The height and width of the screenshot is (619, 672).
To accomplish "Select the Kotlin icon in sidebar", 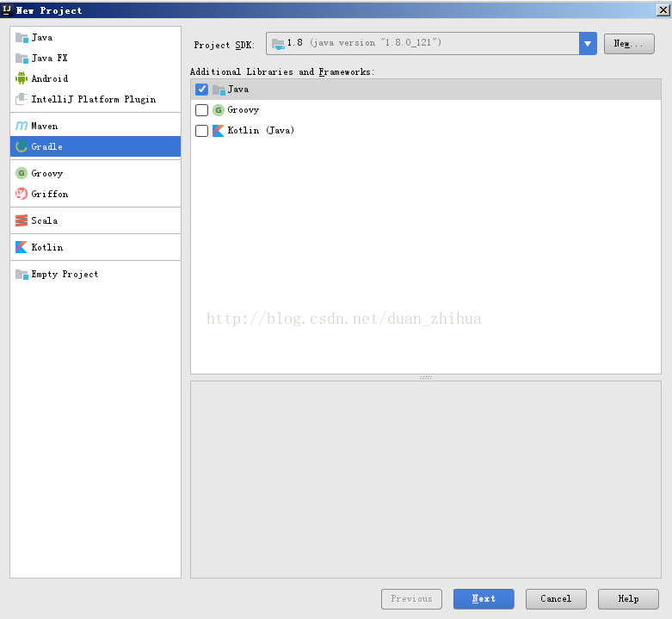I will pos(22,247).
